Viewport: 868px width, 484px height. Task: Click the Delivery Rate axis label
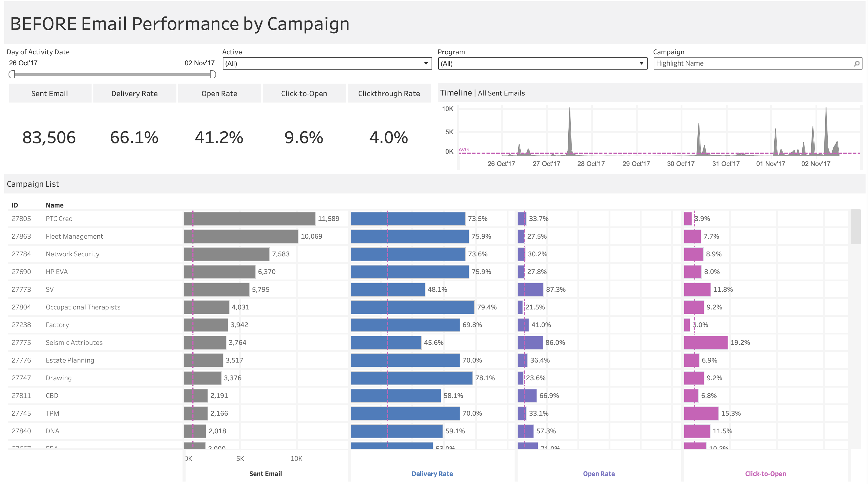(432, 474)
